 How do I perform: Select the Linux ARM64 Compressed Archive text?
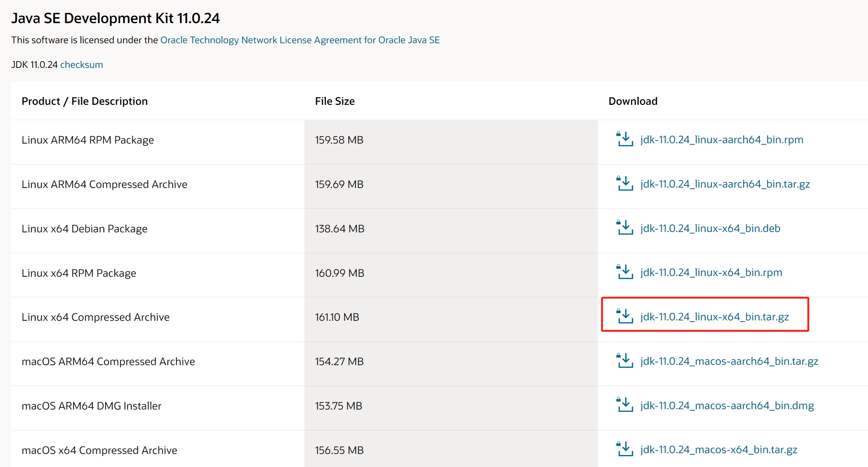(104, 184)
